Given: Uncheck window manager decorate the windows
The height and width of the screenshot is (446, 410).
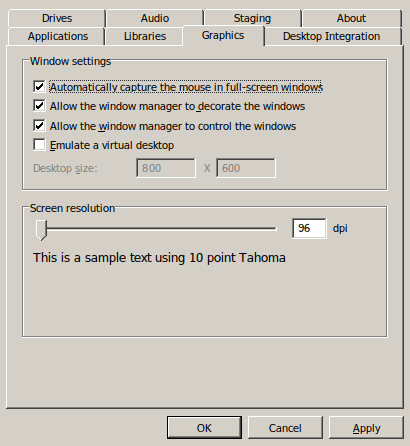Looking at the screenshot, I should (39, 106).
